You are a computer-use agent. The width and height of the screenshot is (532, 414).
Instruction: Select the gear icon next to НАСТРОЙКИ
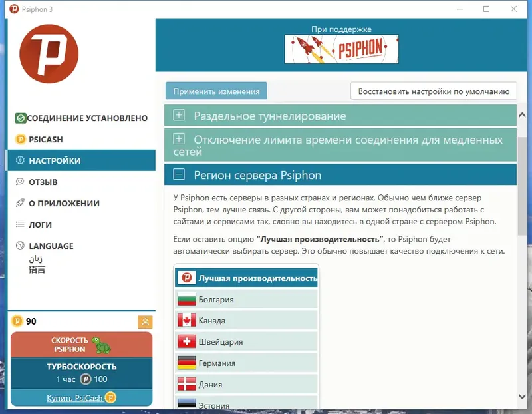tap(21, 160)
